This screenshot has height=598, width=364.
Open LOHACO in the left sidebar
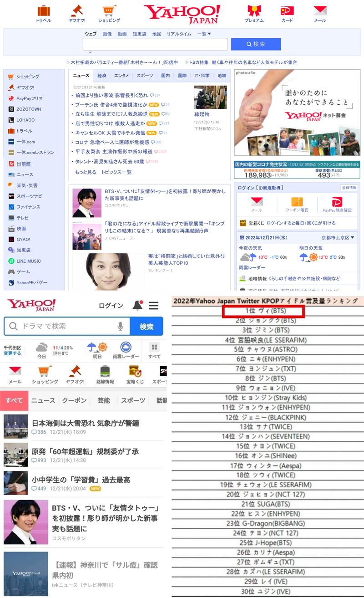coord(25,120)
